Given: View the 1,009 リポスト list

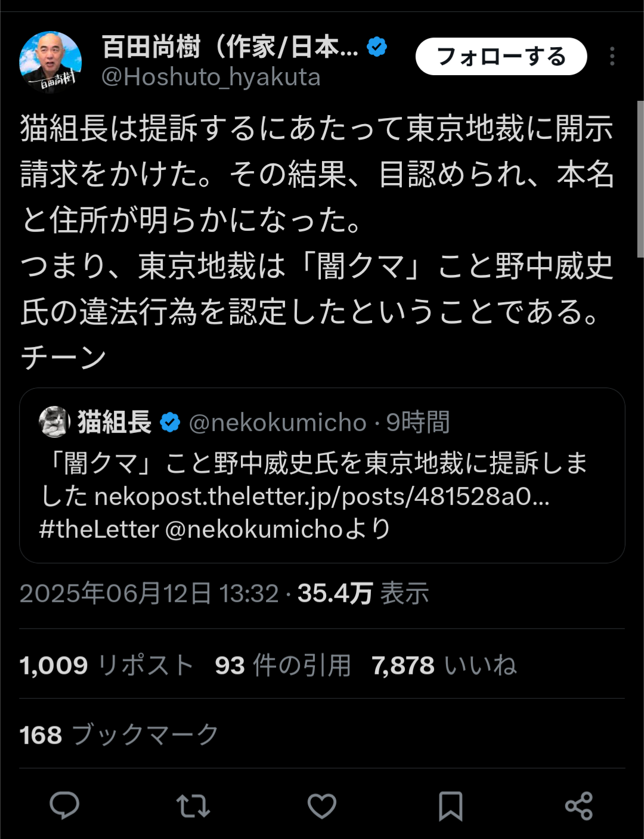Looking at the screenshot, I should 106,665.
